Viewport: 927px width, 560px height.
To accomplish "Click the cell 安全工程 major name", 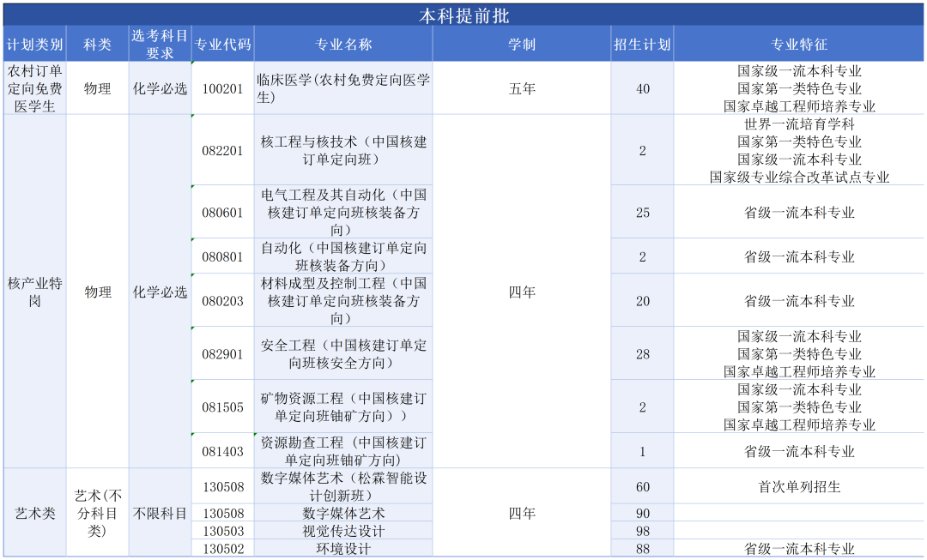I will (x=343, y=354).
